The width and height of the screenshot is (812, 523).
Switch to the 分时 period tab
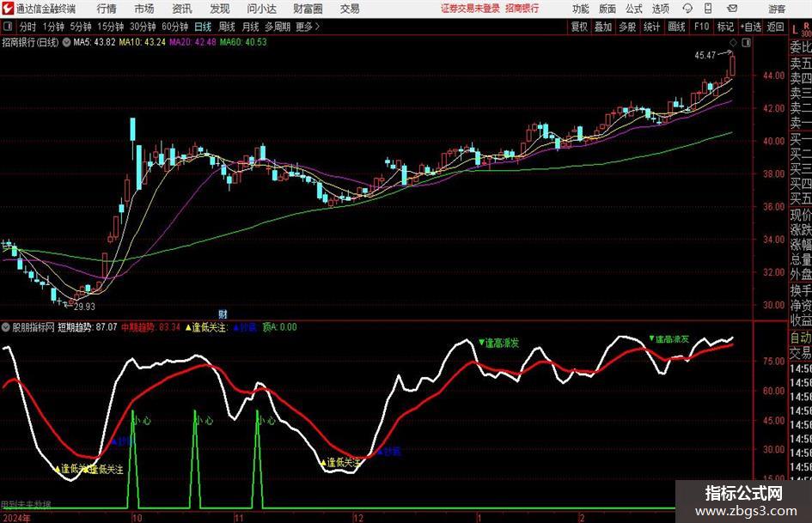coord(28,27)
